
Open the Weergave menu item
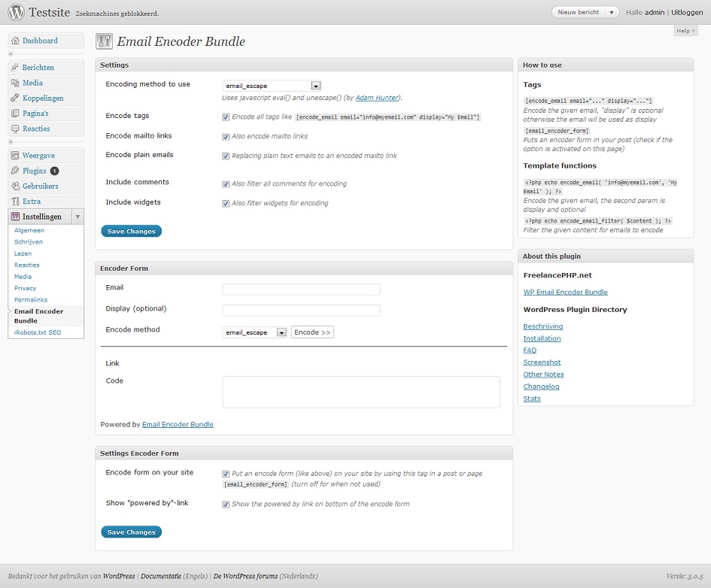[38, 156]
